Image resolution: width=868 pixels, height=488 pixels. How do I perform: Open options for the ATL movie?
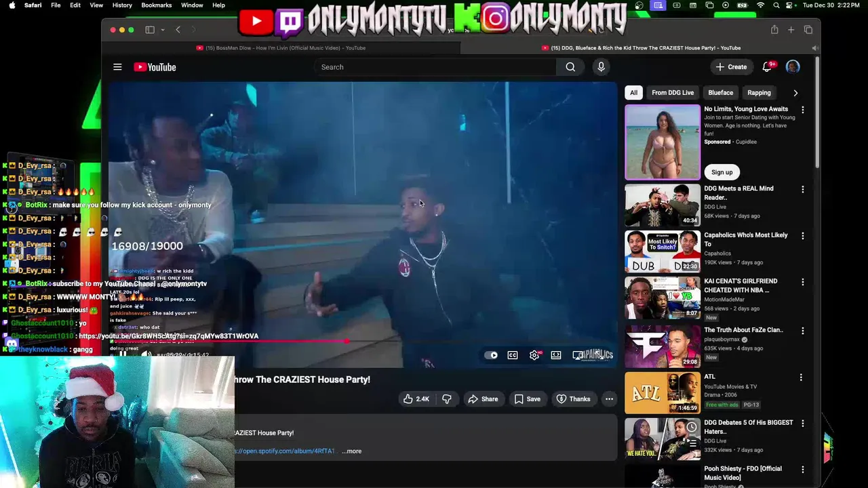(x=801, y=378)
